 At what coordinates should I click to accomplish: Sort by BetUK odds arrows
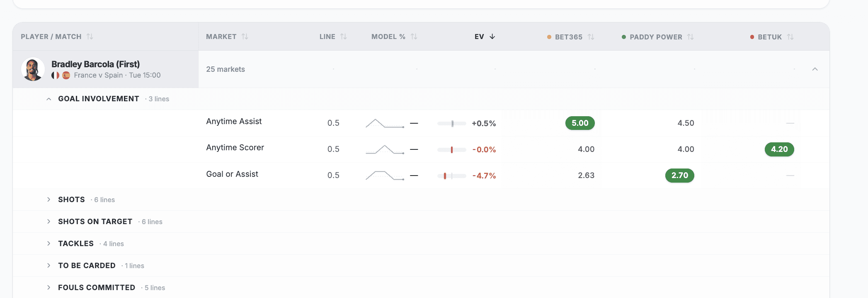coord(790,37)
